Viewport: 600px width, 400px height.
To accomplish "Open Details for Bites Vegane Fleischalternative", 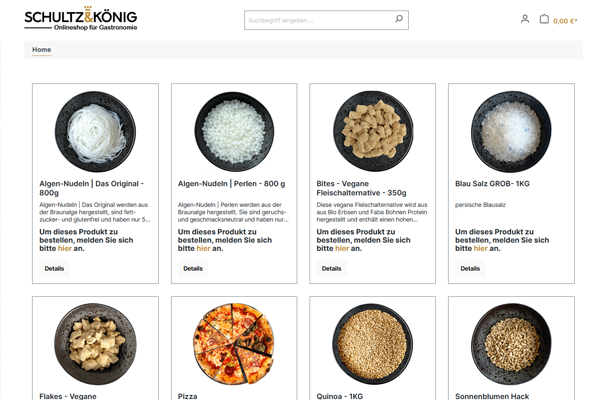I will tap(331, 268).
